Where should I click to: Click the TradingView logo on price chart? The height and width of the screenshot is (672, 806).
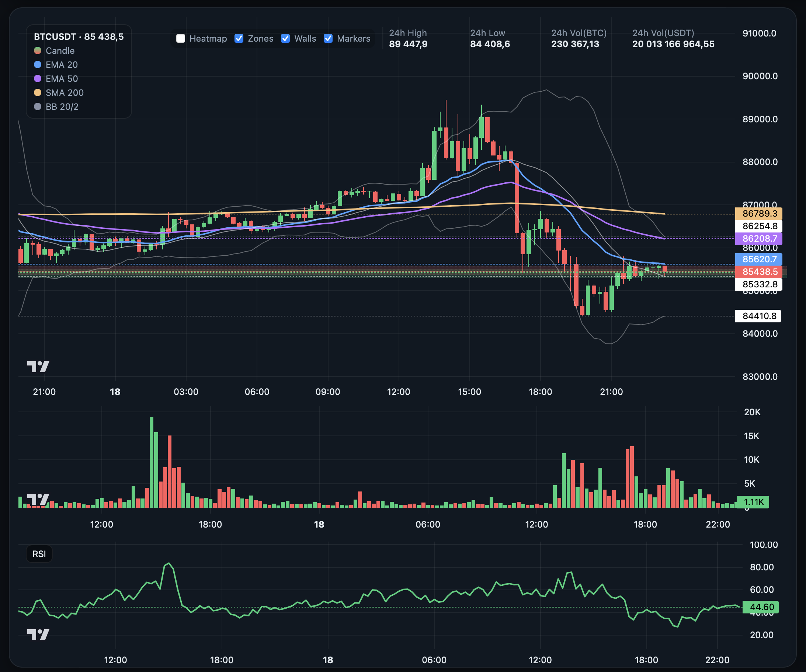click(x=38, y=366)
